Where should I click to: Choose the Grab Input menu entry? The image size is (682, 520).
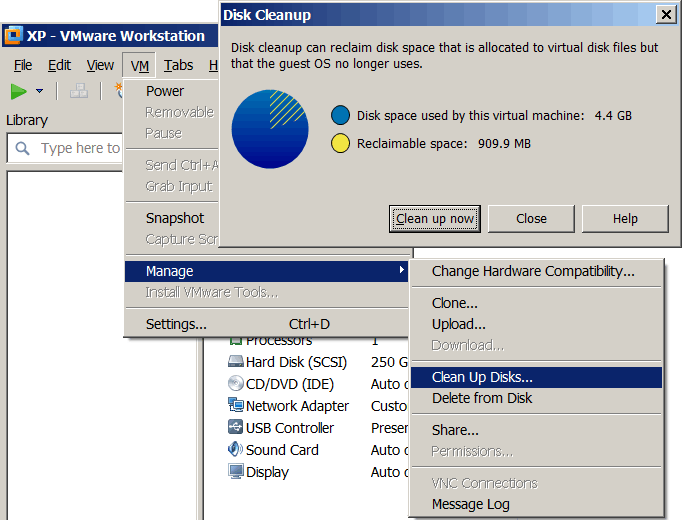(x=171, y=186)
